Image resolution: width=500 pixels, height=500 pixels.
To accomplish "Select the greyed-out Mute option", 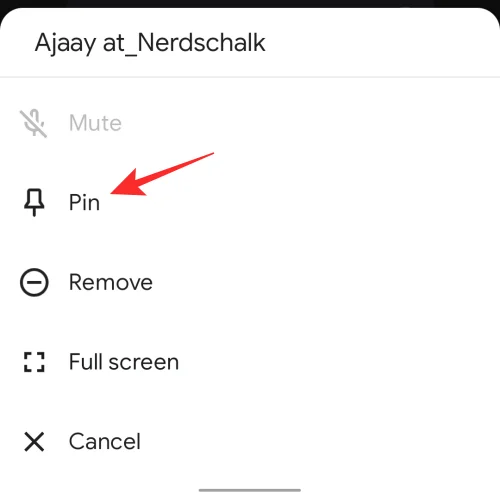I will pyautogui.click(x=250, y=123).
